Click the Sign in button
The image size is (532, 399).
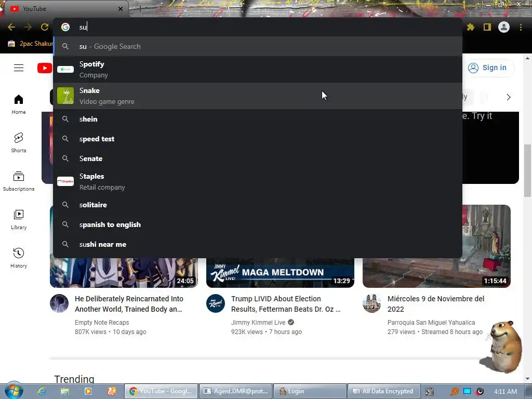488,68
